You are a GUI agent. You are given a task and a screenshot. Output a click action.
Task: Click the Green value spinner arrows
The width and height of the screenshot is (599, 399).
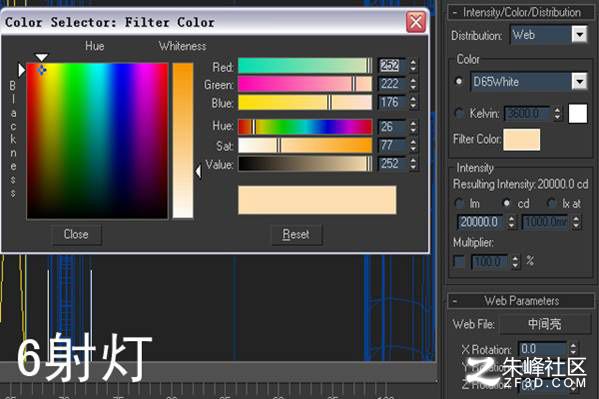coord(413,84)
